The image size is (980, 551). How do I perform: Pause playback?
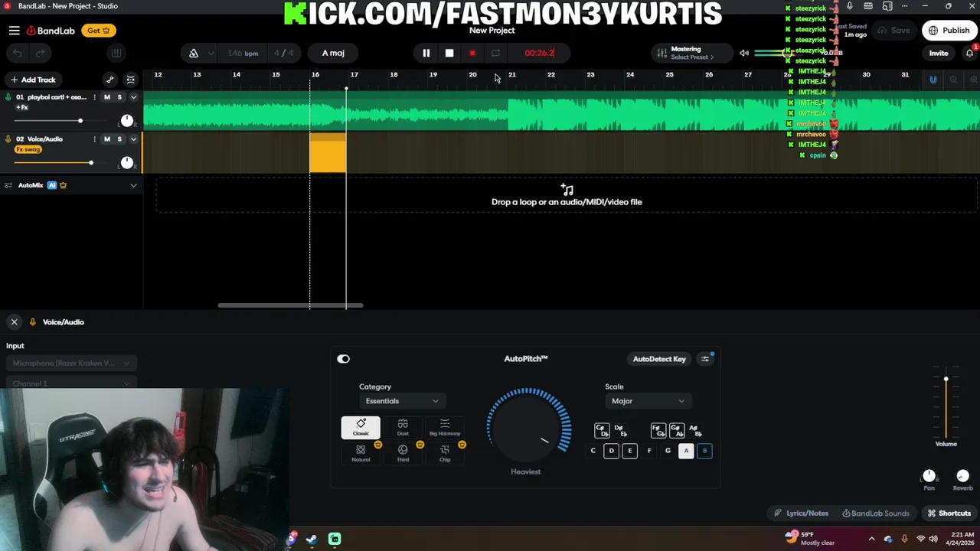(426, 53)
